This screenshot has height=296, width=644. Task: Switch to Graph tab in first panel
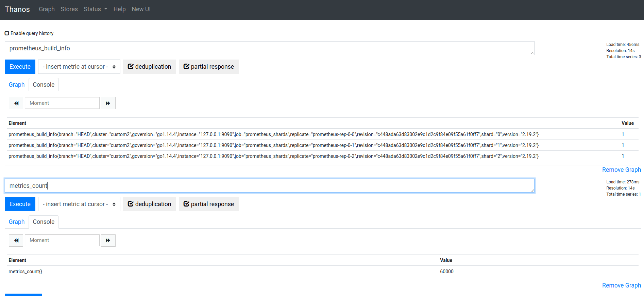(17, 85)
